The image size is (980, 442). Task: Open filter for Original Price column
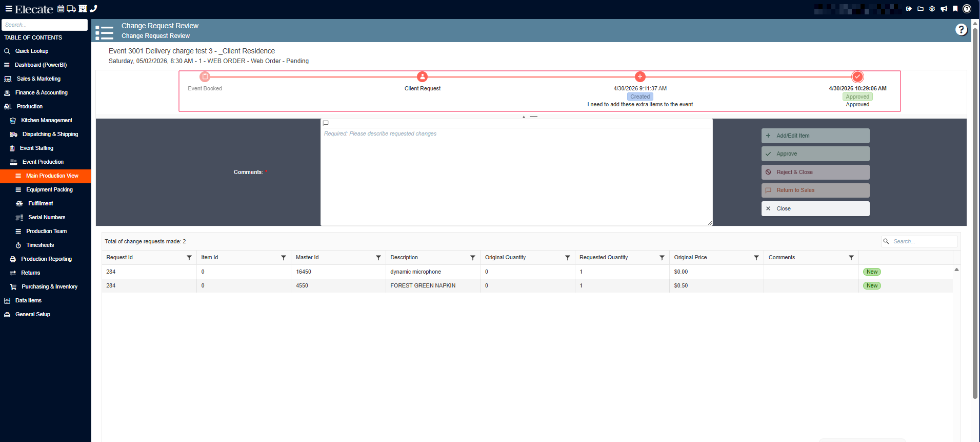coord(756,258)
